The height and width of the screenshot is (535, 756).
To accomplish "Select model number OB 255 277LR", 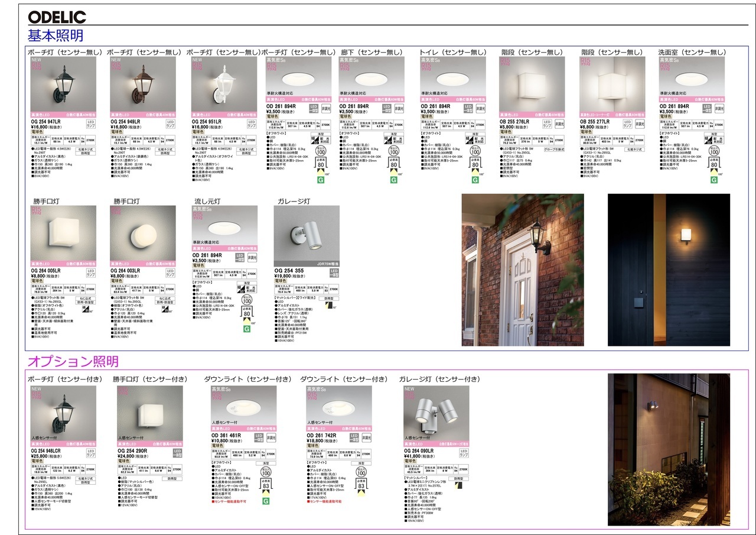I will point(595,121).
